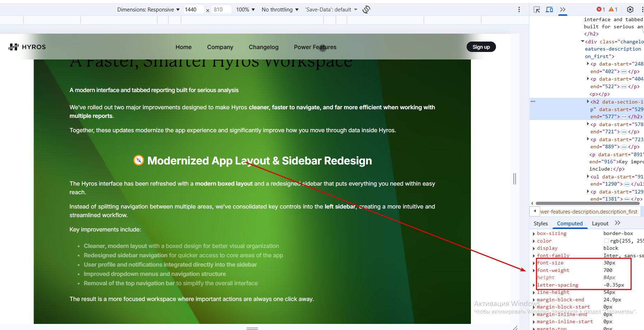Click the rotate device icon
This screenshot has width=644, height=330.
point(366,10)
